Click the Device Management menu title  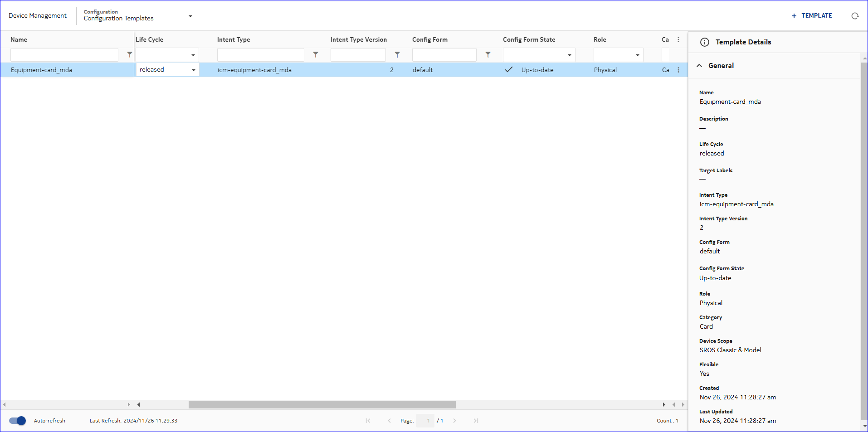point(38,16)
